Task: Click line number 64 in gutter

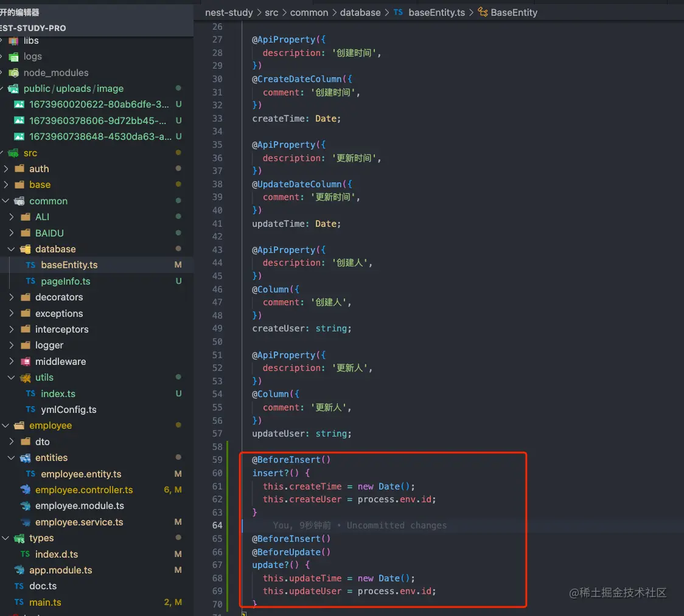Action: pyautogui.click(x=217, y=526)
